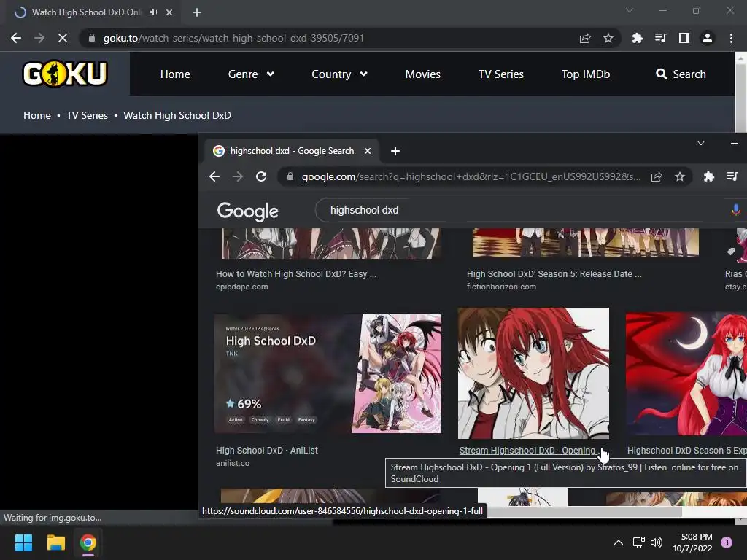Open 'How to Watch High School DxD? Easy' result
This screenshot has height=560, width=747.
click(296, 274)
